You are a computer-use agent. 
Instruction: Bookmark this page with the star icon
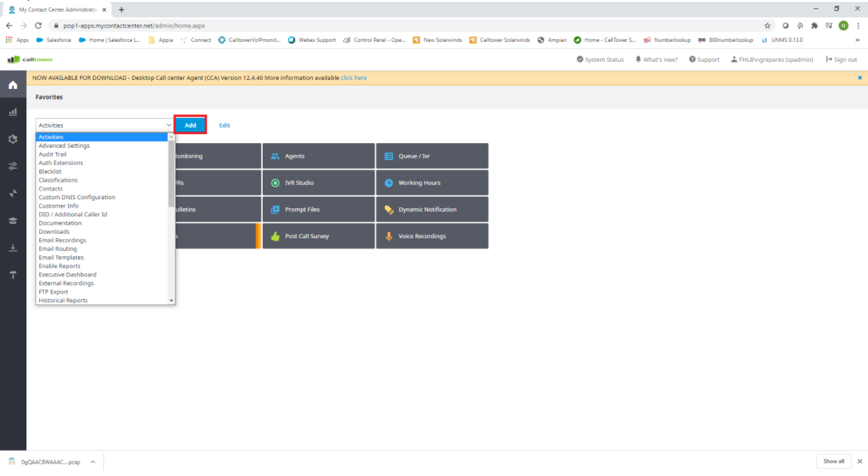coord(768,26)
